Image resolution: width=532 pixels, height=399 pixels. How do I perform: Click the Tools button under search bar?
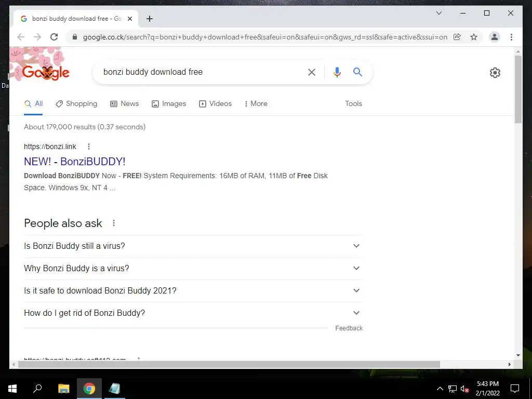click(x=353, y=104)
